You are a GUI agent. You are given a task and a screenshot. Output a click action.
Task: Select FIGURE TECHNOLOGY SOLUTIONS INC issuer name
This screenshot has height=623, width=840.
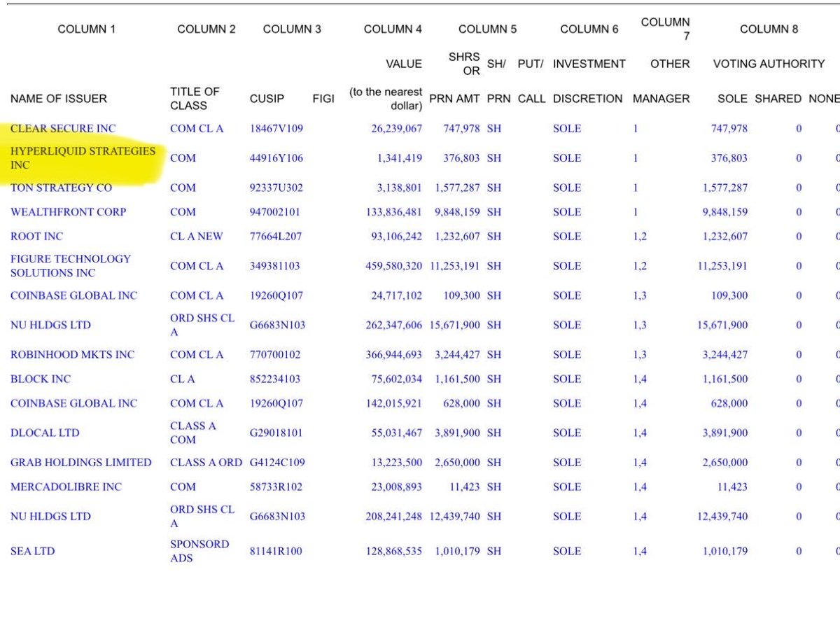pos(71,266)
